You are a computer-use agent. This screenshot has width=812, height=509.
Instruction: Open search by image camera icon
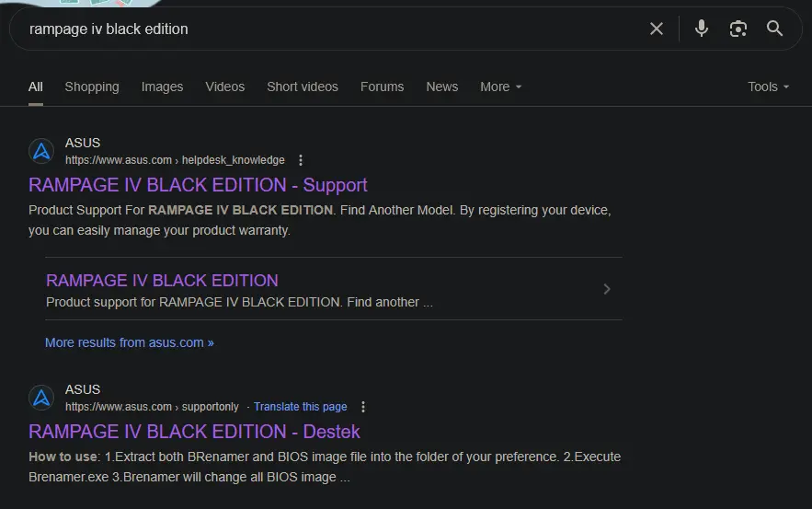(738, 29)
